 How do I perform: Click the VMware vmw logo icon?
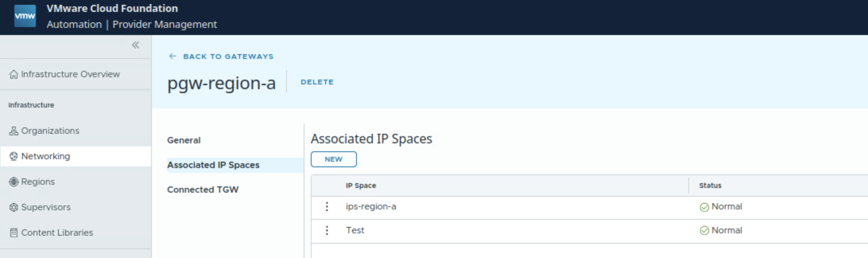point(25,16)
